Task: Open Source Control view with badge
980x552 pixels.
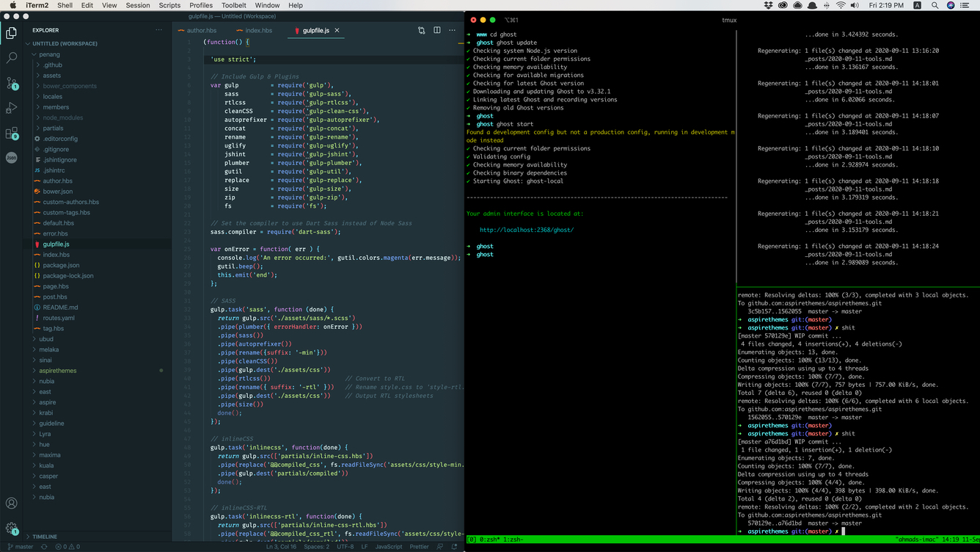Action: (12, 83)
